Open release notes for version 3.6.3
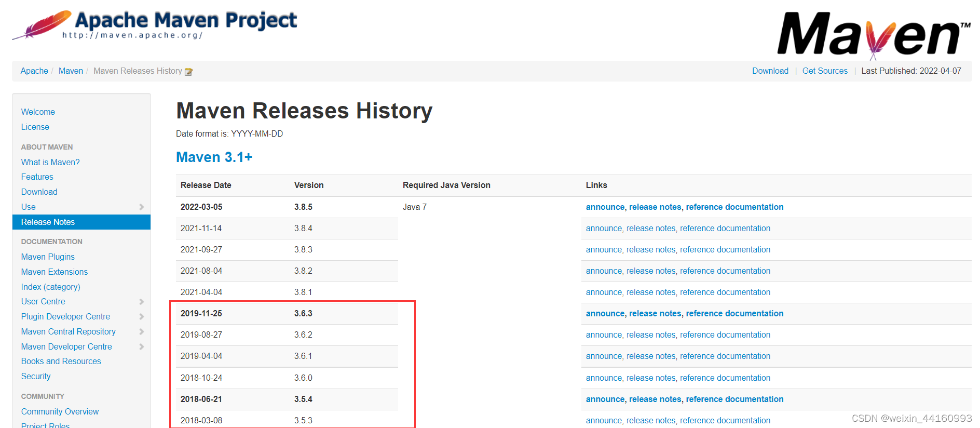Screen dimensions: 980x428 pos(655,313)
